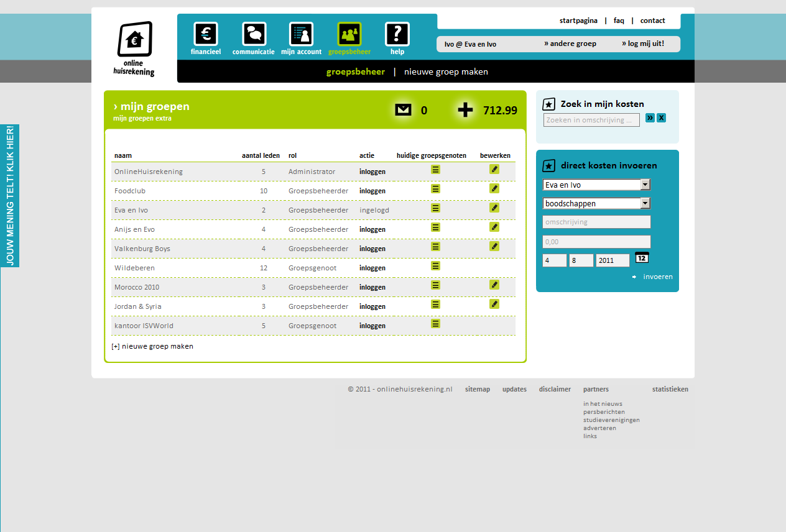
Task: Open the communicatie speech bubble icon
Action: [254, 34]
